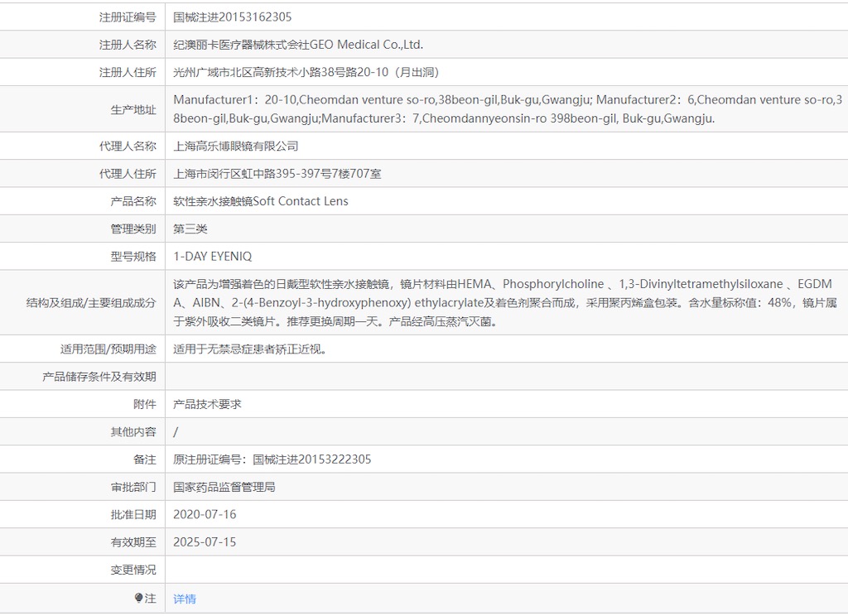
Task: Click the expiry date 2025-07-15
Action: [x=205, y=542]
